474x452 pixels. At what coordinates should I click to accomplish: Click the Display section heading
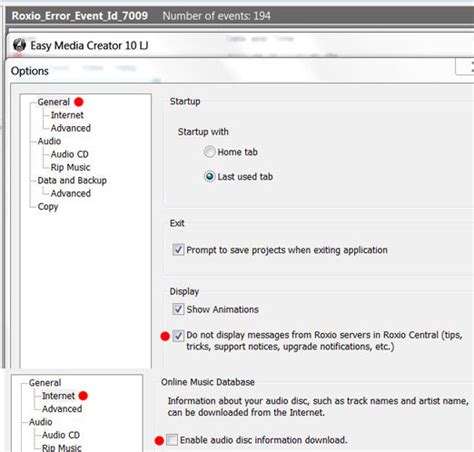click(x=184, y=292)
